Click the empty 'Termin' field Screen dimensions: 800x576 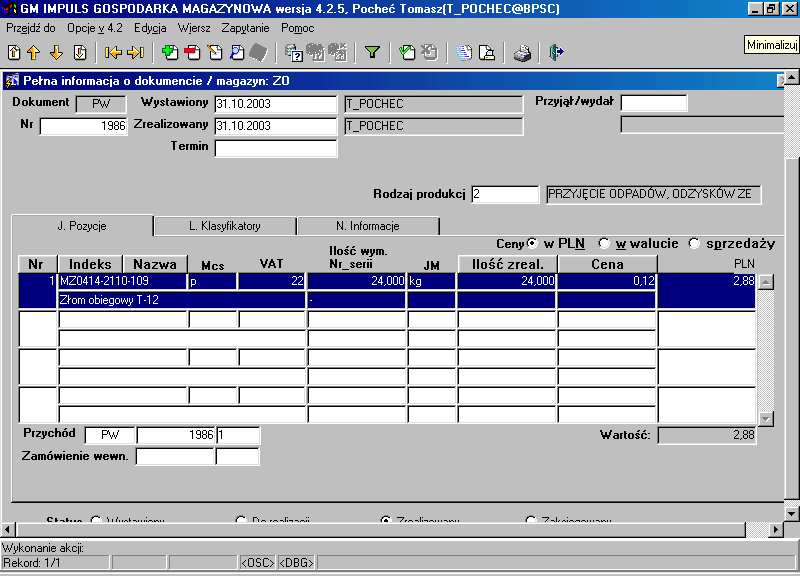coord(276,148)
